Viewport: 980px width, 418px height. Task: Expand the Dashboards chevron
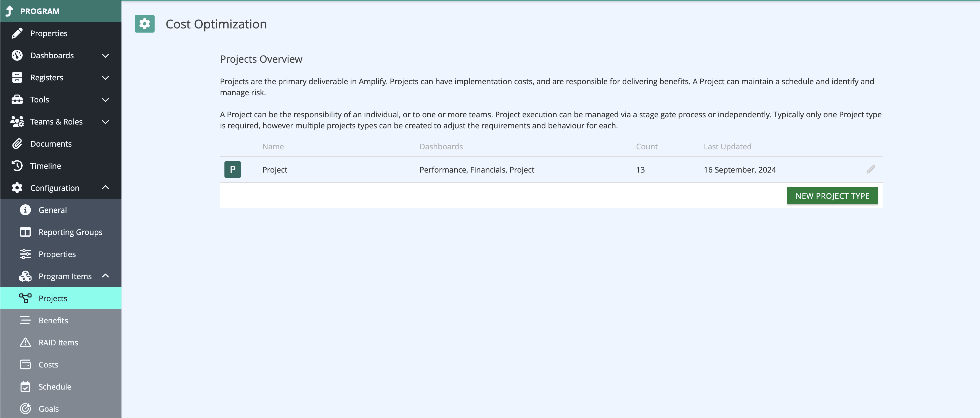coord(105,55)
